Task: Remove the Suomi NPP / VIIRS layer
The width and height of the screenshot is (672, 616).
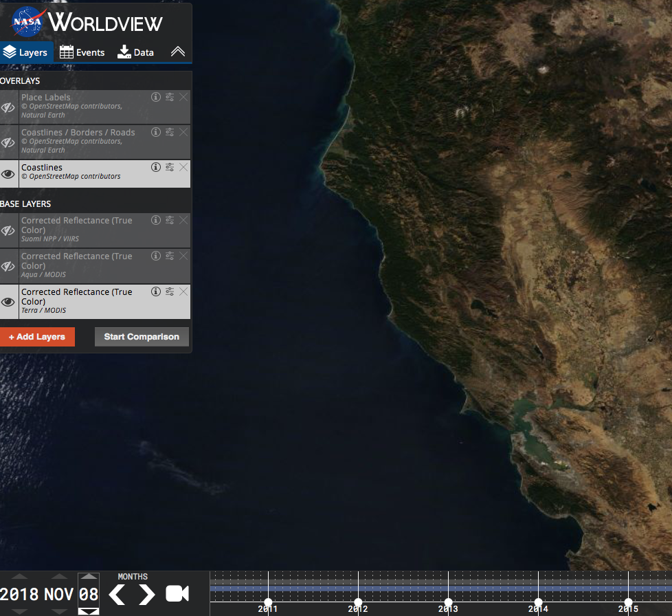Action: coord(183,220)
